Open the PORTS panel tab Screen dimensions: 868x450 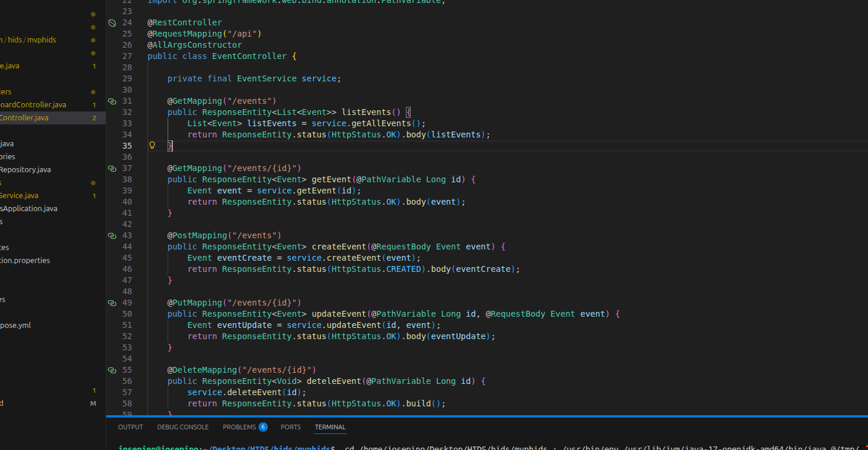(290, 426)
